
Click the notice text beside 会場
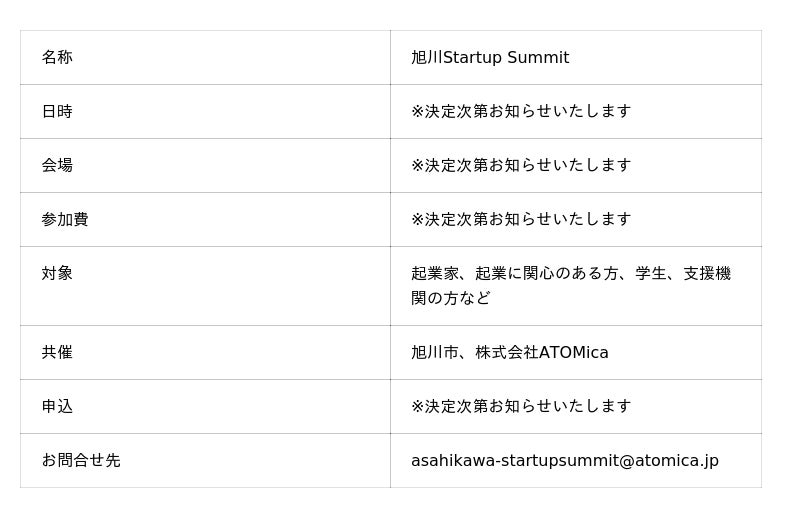click(521, 165)
